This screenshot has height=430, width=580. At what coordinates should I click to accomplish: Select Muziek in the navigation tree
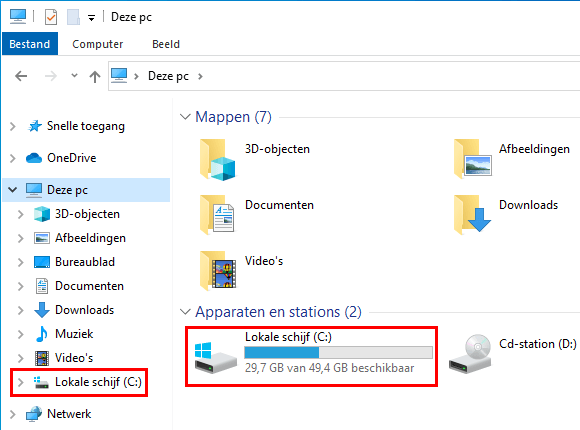pyautogui.click(x=74, y=334)
